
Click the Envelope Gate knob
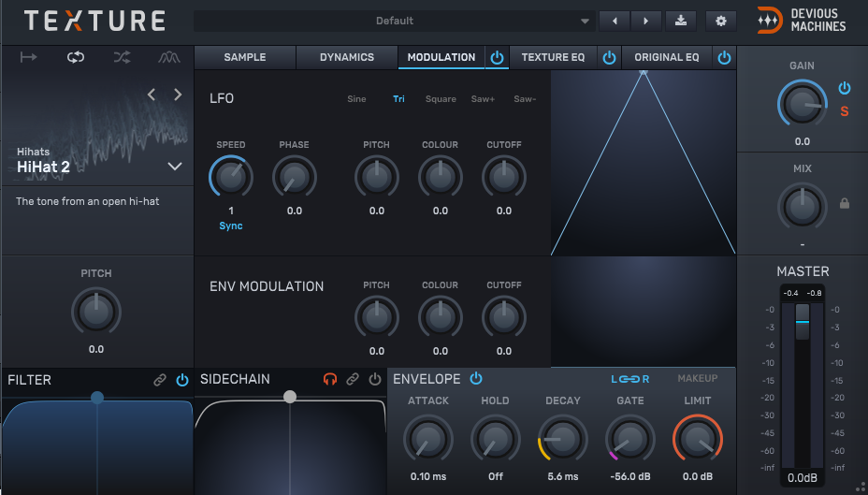point(630,439)
